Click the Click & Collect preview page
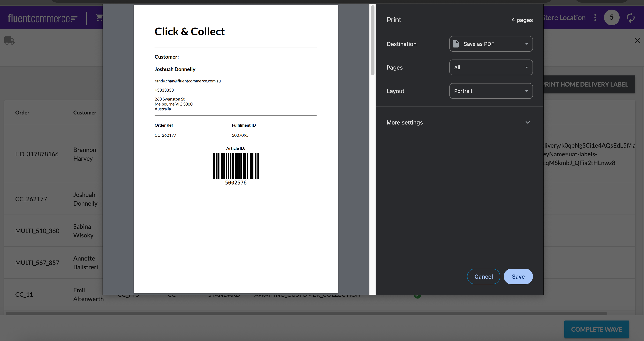644x341 pixels. tap(236, 149)
